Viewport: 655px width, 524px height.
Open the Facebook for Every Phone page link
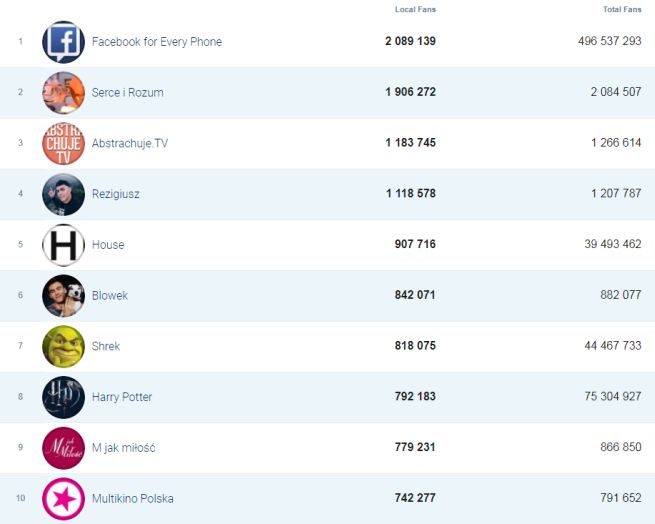(156, 42)
